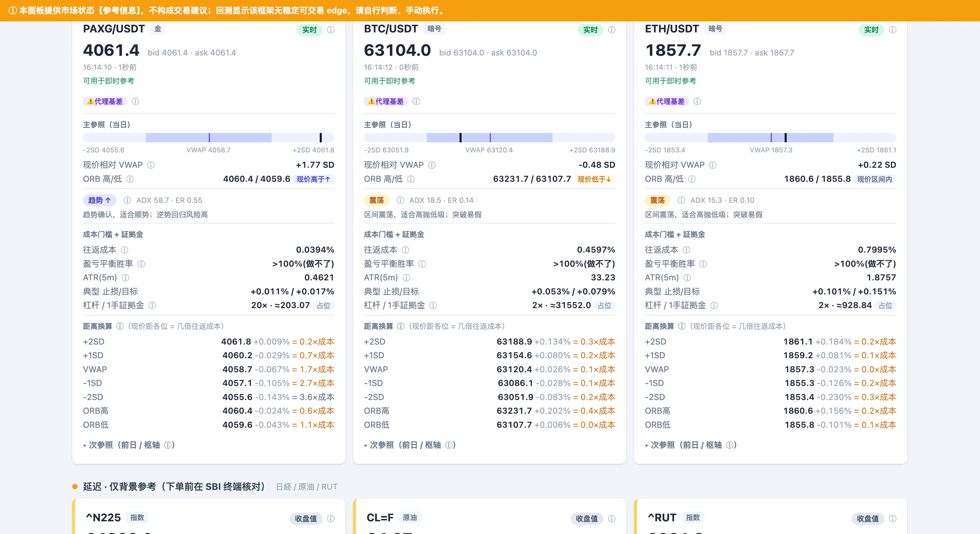The width and height of the screenshot is (980, 534).
Task: Click the info icon beside BTC/USDT 实时 badge
Action: 611,30
